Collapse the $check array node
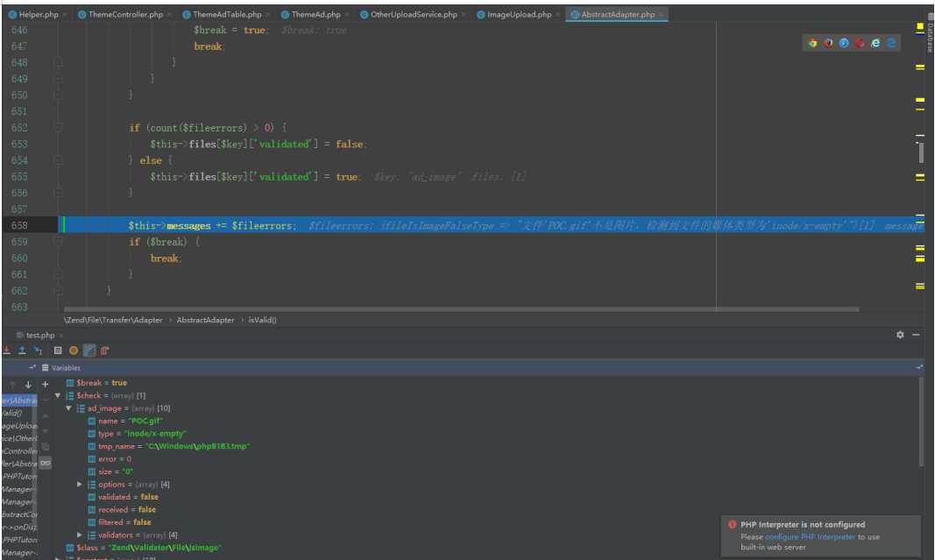Image resolution: width=935 pixels, height=560 pixels. (58, 395)
